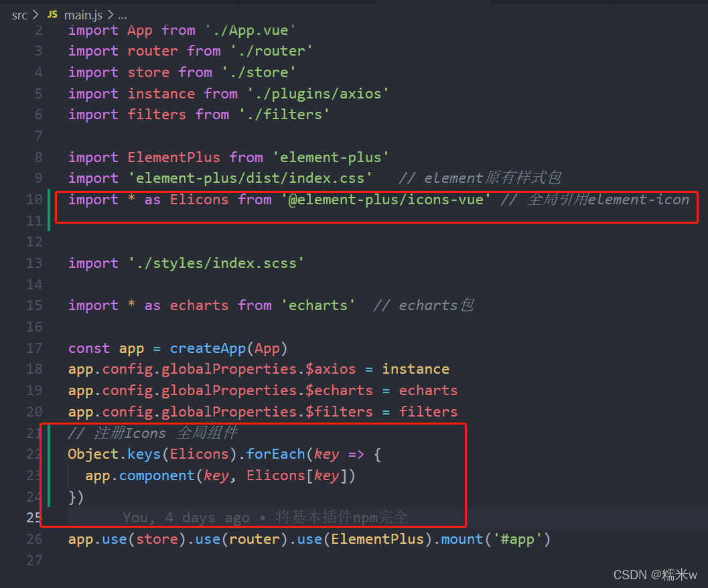
Task: Click './styles/index.scss' string
Action: (216, 263)
